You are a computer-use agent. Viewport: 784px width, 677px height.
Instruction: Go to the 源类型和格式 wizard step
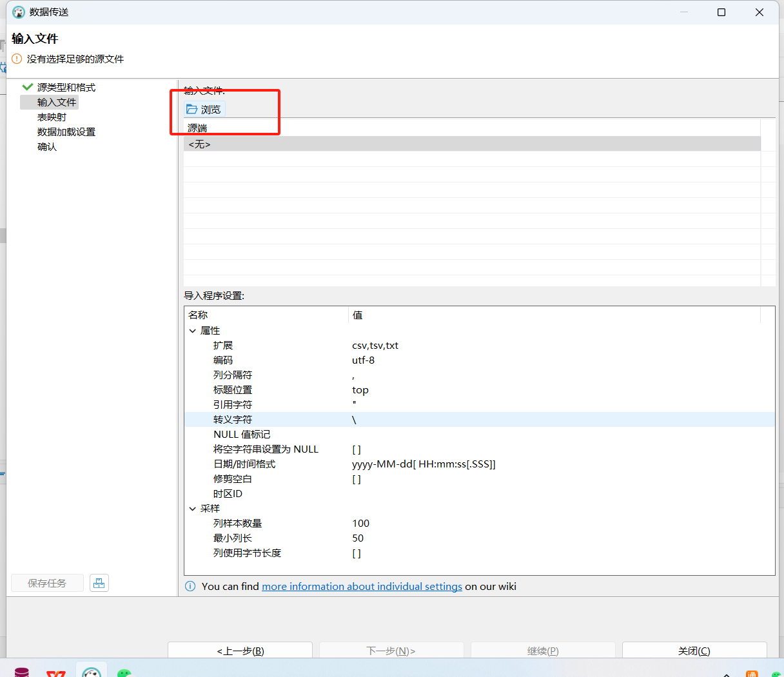pos(66,87)
